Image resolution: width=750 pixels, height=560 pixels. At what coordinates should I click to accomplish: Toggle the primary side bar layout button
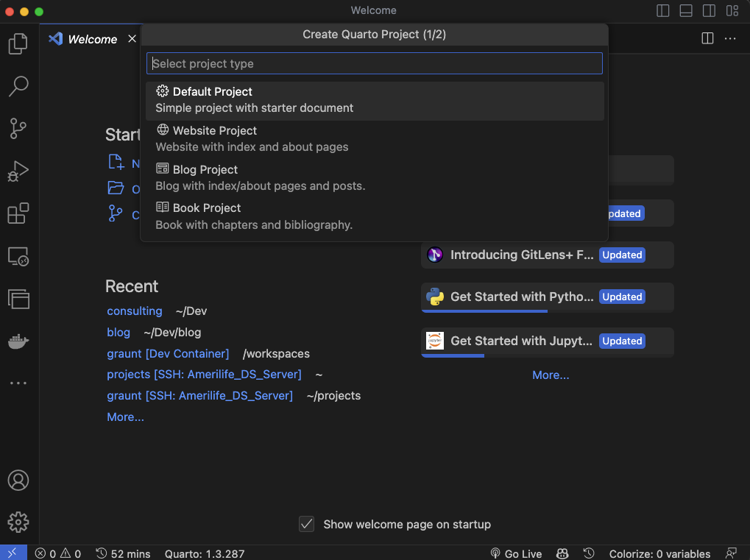click(x=663, y=11)
